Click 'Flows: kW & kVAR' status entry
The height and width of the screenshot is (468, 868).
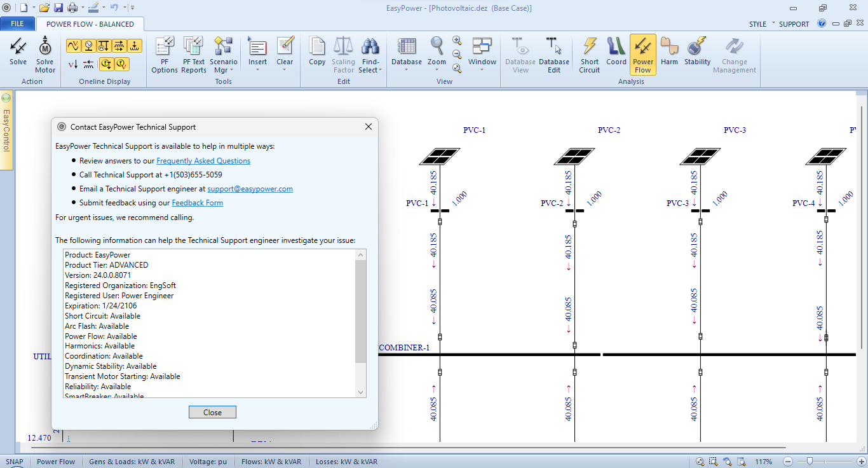pyautogui.click(x=271, y=462)
